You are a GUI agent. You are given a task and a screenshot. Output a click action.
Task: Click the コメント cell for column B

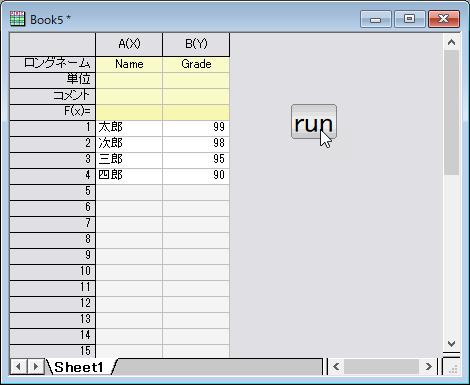[196, 96]
